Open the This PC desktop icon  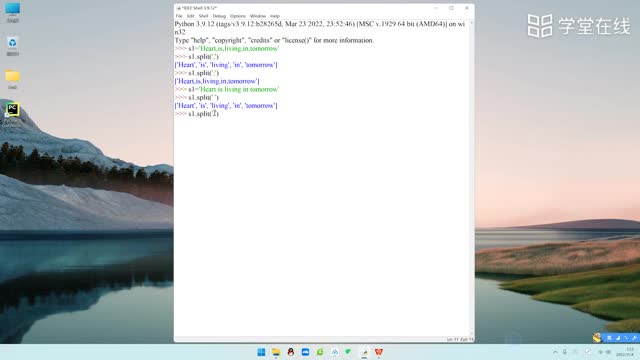point(13,12)
